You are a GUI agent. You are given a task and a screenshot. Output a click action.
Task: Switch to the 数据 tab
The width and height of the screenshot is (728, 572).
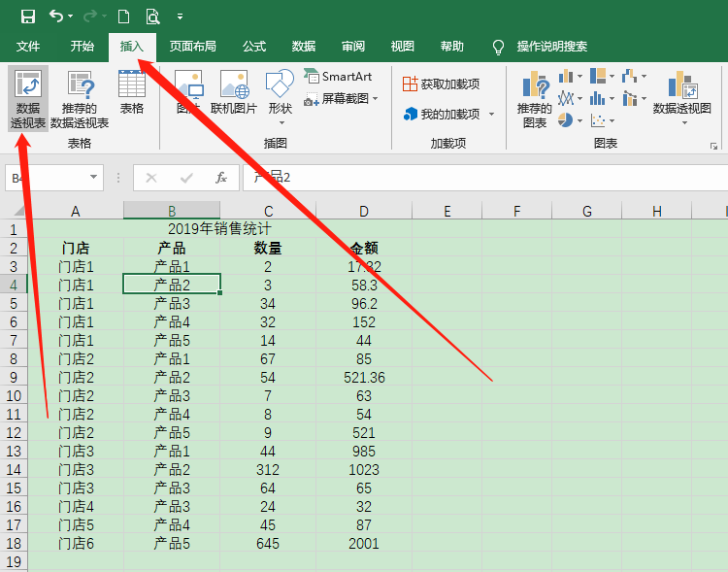pyautogui.click(x=304, y=46)
